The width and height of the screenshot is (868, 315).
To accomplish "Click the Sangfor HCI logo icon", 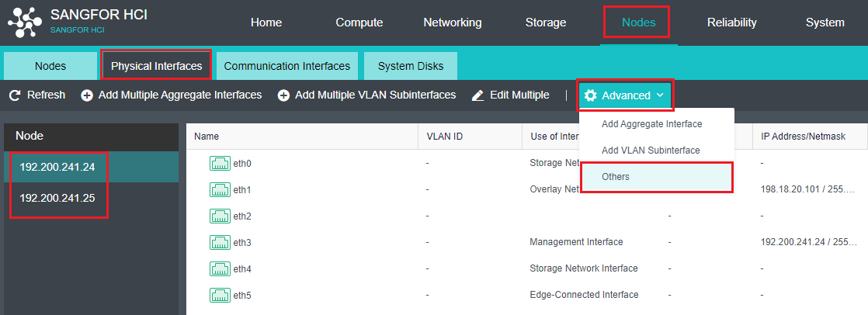I will coord(25,22).
